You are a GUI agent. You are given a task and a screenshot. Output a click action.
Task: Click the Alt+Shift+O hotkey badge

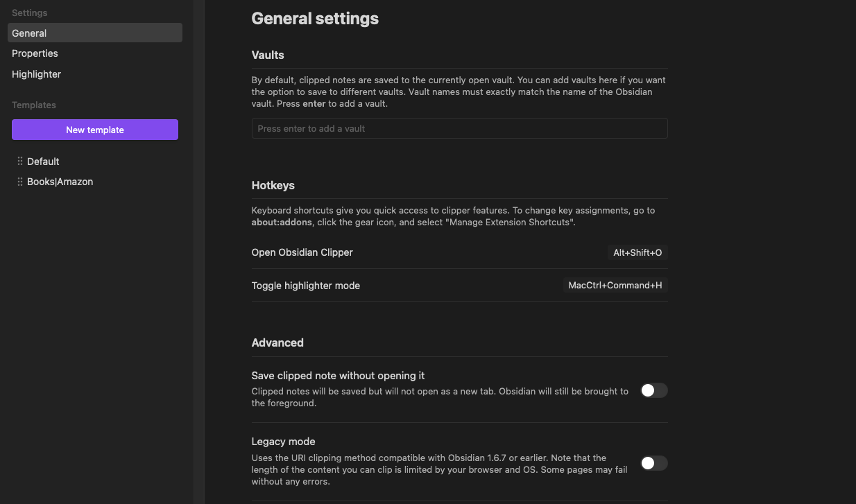637,253
